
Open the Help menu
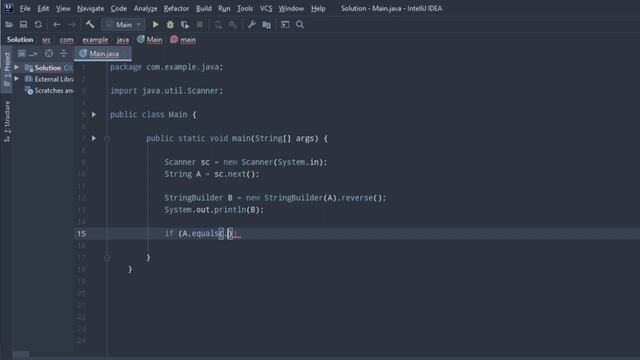318,8
